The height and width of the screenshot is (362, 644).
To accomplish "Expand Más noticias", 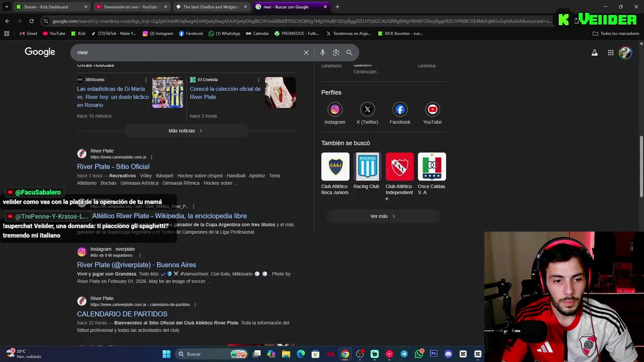I will (186, 131).
